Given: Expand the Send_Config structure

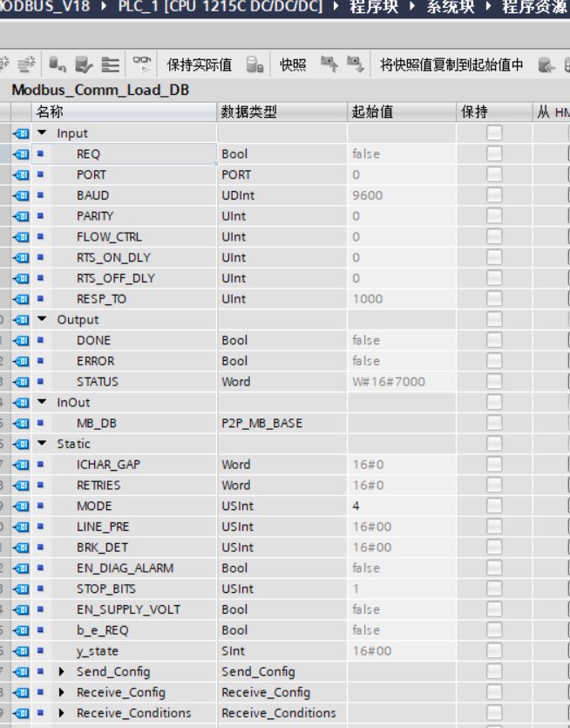Looking at the screenshot, I should pyautogui.click(x=61, y=672).
